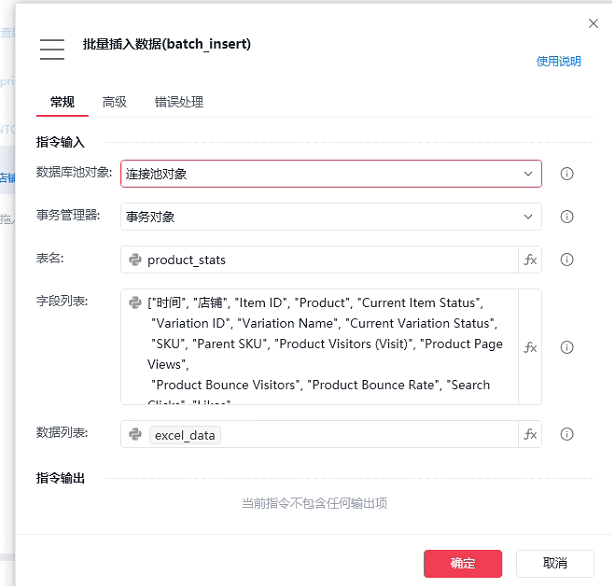Click the info icon next to 数据列表
The image size is (612, 586).
567,434
